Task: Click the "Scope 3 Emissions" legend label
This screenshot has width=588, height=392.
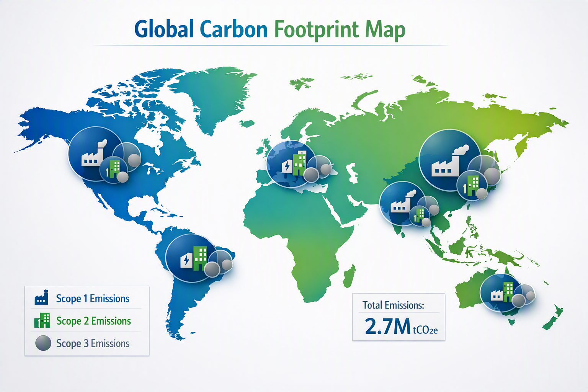Action: 93,343
